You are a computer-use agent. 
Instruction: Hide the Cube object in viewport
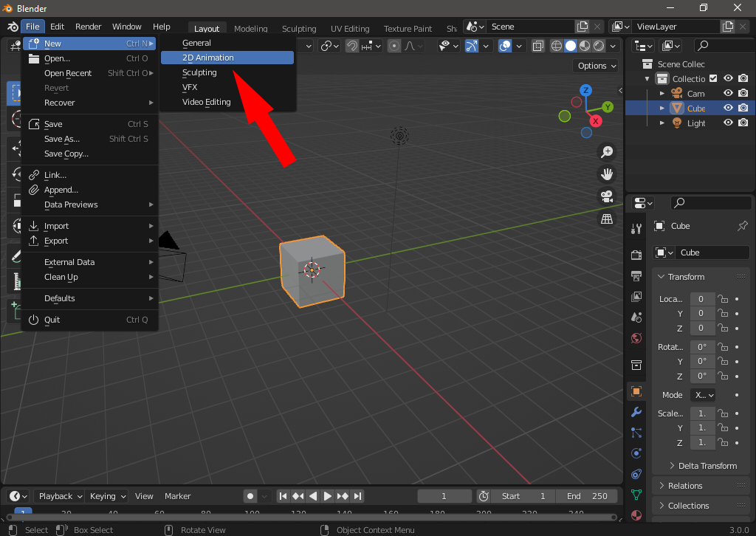(x=728, y=109)
